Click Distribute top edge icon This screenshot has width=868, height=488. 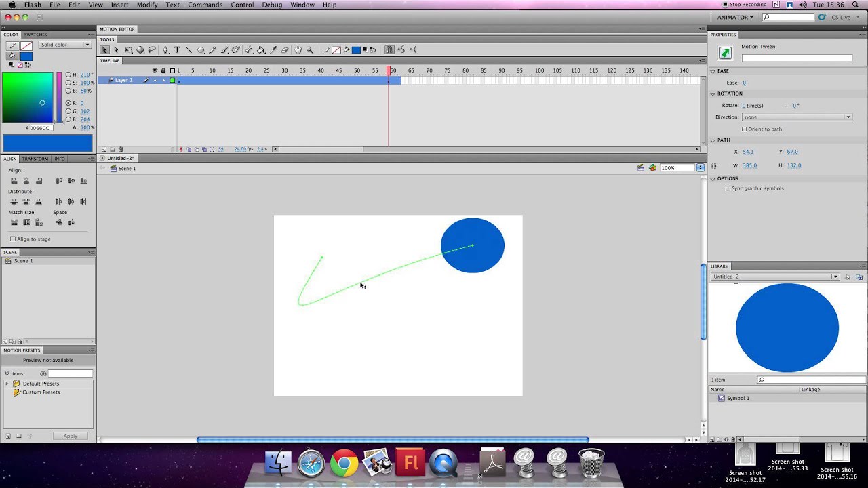14,201
